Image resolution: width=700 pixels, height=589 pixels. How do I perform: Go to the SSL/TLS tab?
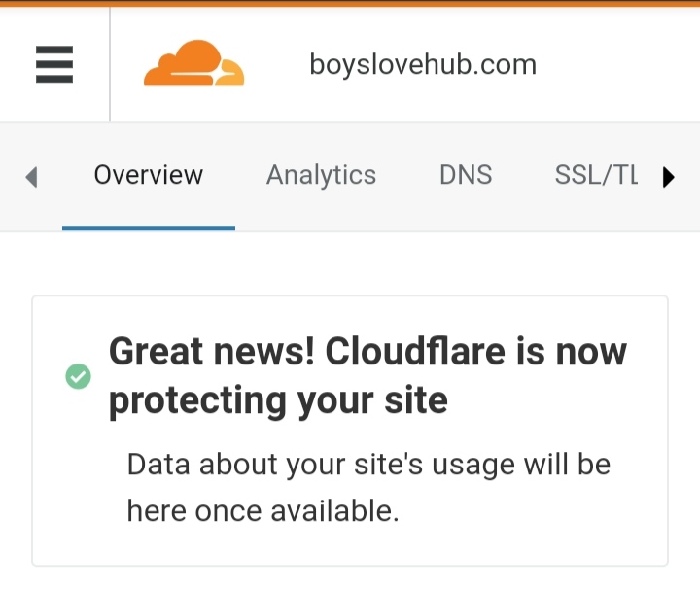point(596,175)
